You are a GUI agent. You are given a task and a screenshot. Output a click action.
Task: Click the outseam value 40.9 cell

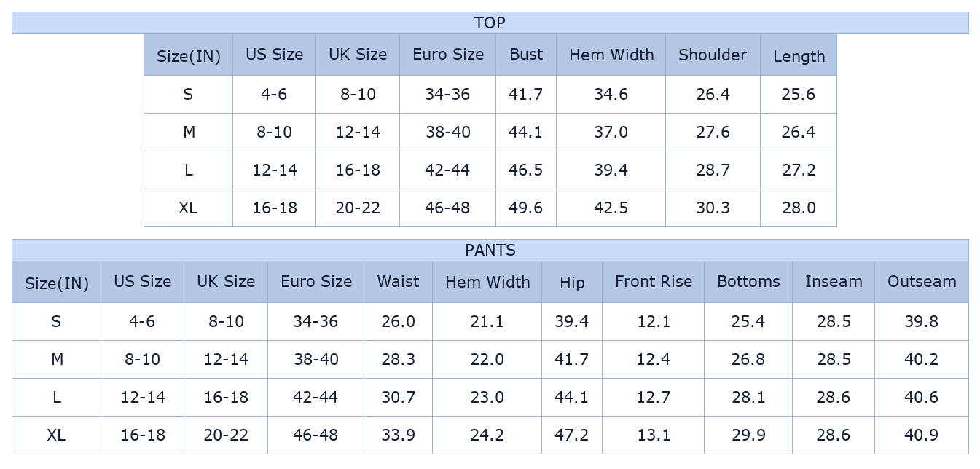tap(922, 435)
